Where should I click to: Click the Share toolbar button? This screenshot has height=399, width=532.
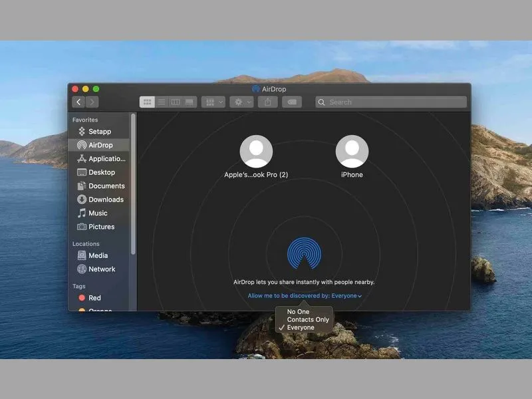[x=268, y=102]
